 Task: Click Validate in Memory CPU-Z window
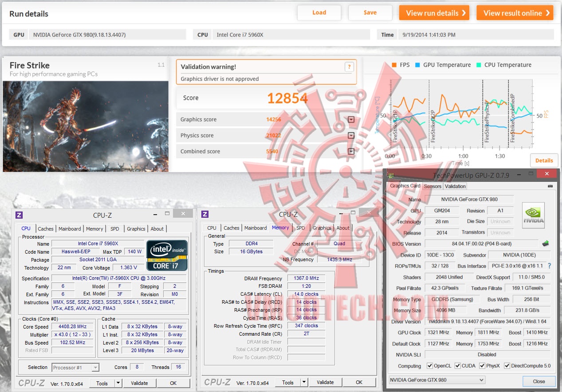pyautogui.click(x=325, y=382)
